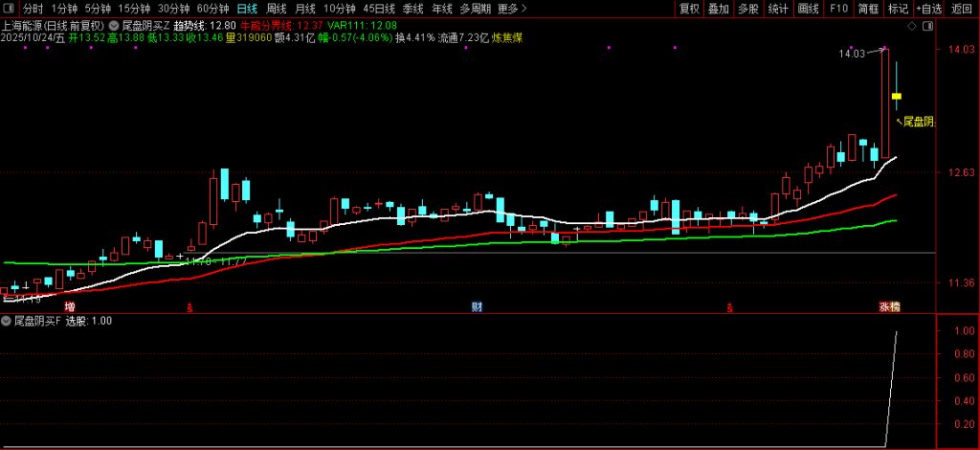Open the 画线 drawing tools
The image size is (980, 450).
tap(809, 9)
